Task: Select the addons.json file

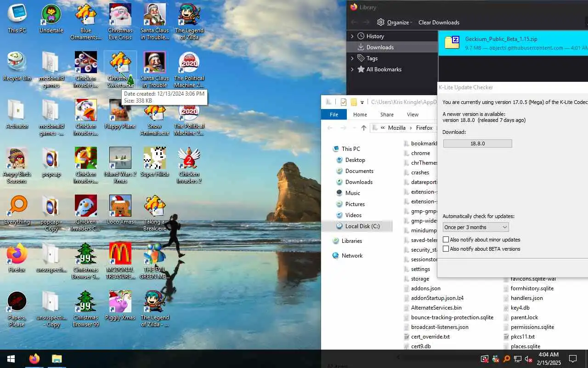Action: [x=425, y=288]
